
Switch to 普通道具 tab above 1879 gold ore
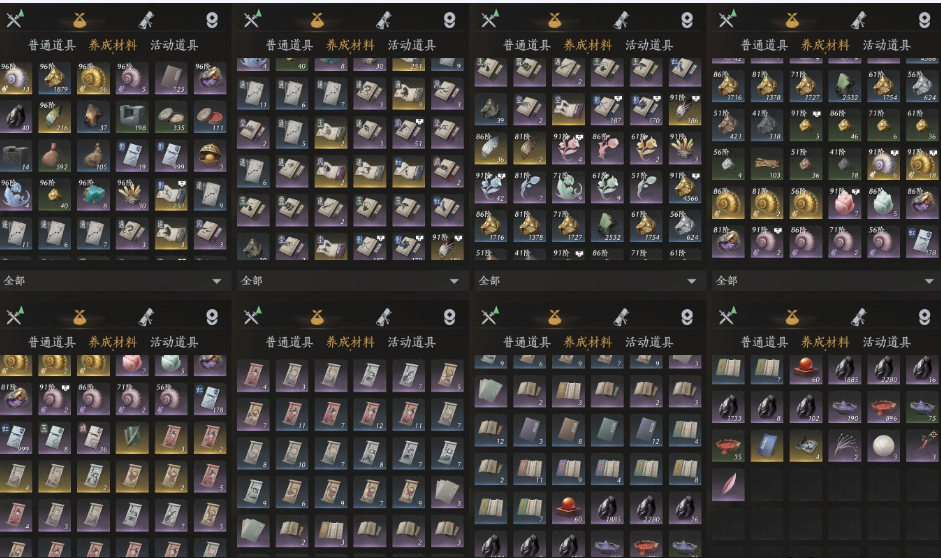(x=52, y=45)
